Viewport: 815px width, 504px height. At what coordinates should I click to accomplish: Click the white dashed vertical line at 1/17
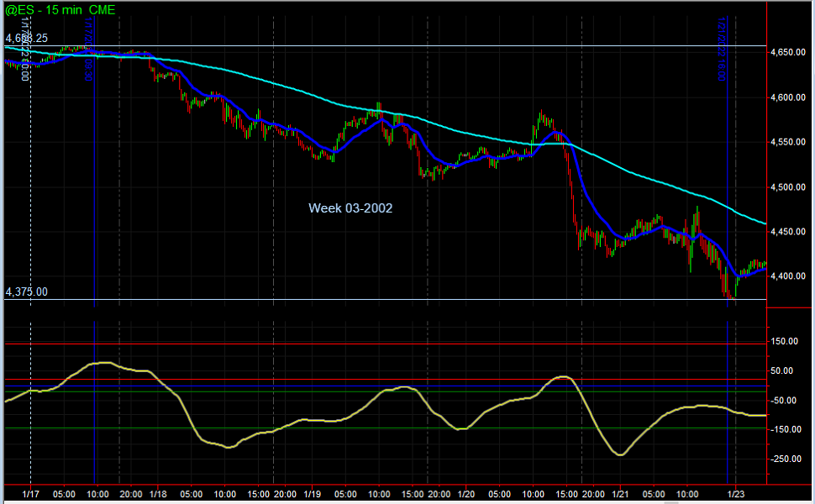[x=31, y=210]
